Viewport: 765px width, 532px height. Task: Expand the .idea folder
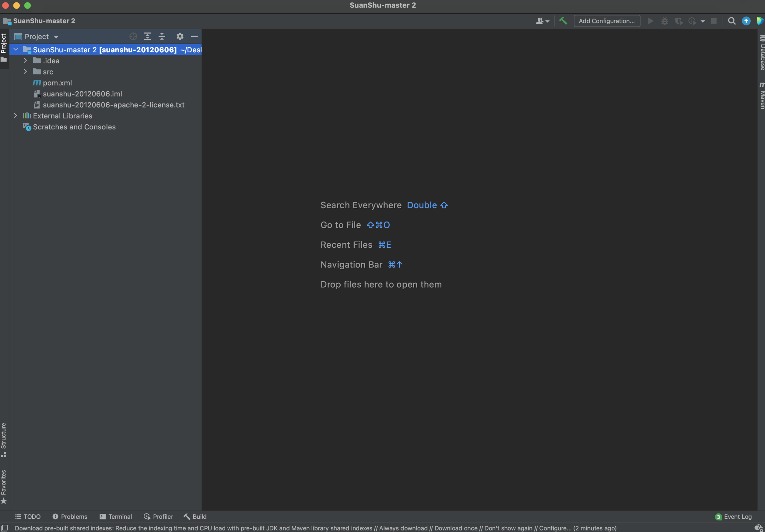(25, 60)
